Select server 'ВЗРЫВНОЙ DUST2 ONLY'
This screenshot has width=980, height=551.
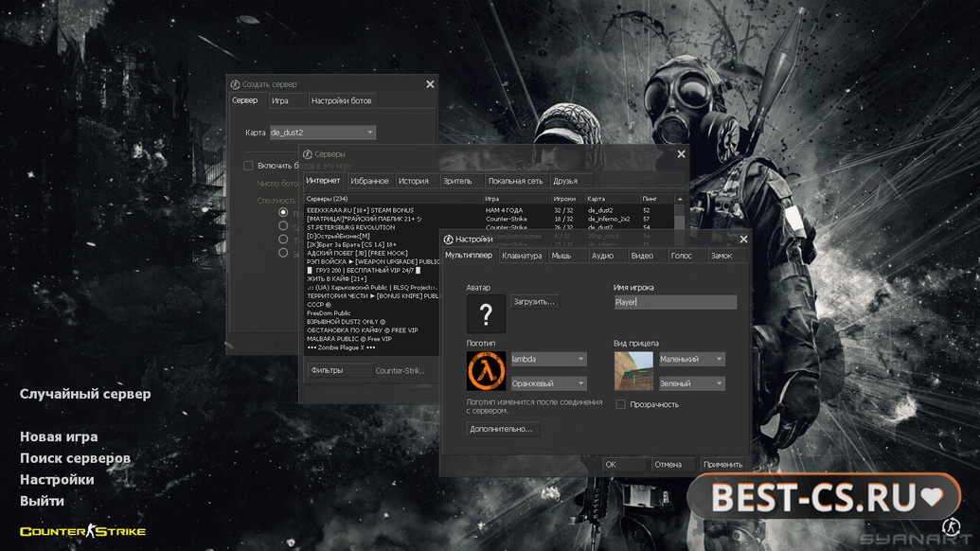372,322
